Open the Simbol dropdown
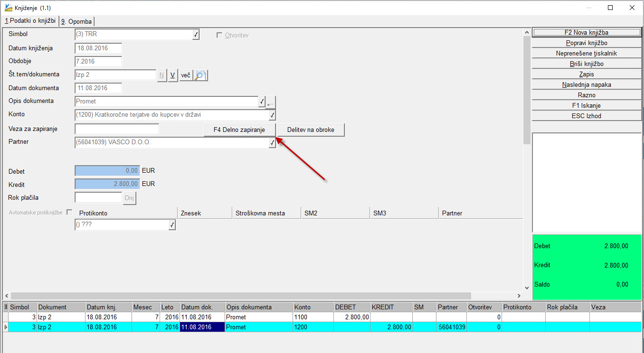644x353 pixels. click(196, 35)
